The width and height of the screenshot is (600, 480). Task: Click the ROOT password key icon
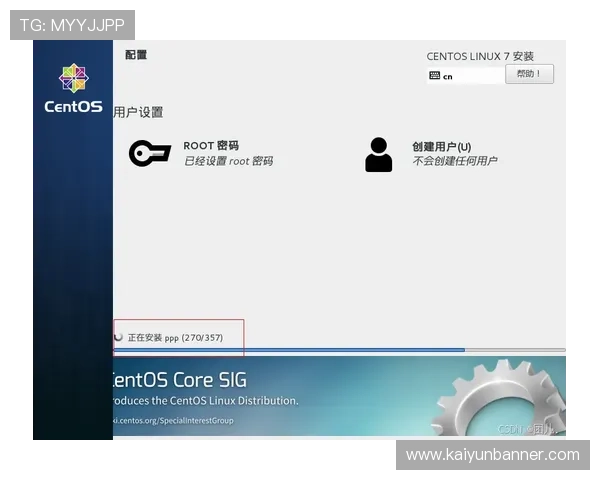pos(150,153)
